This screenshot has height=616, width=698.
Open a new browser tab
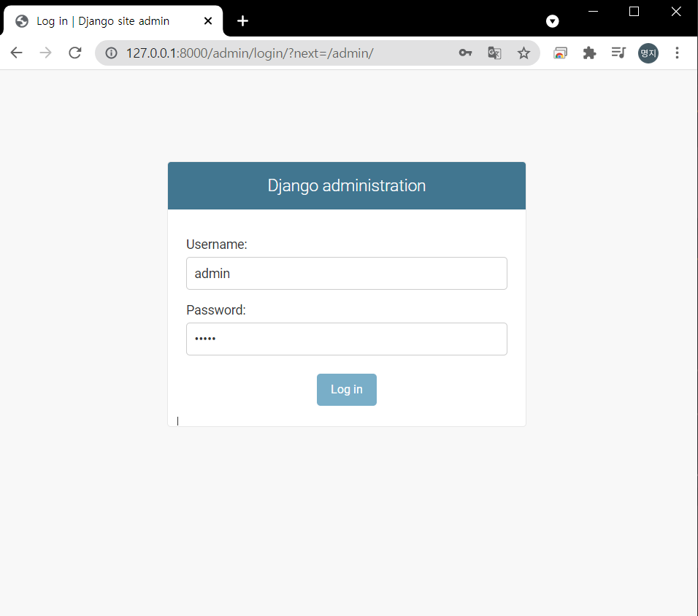click(x=242, y=21)
